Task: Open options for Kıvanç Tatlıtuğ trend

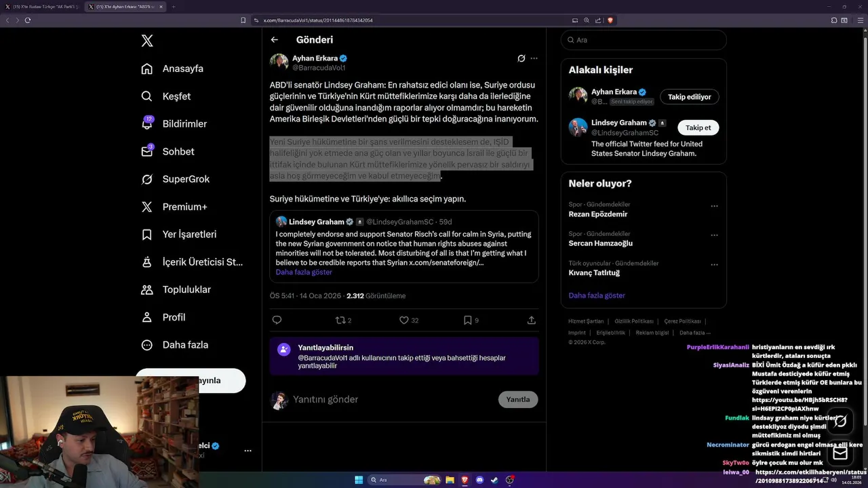Action: coord(714,265)
